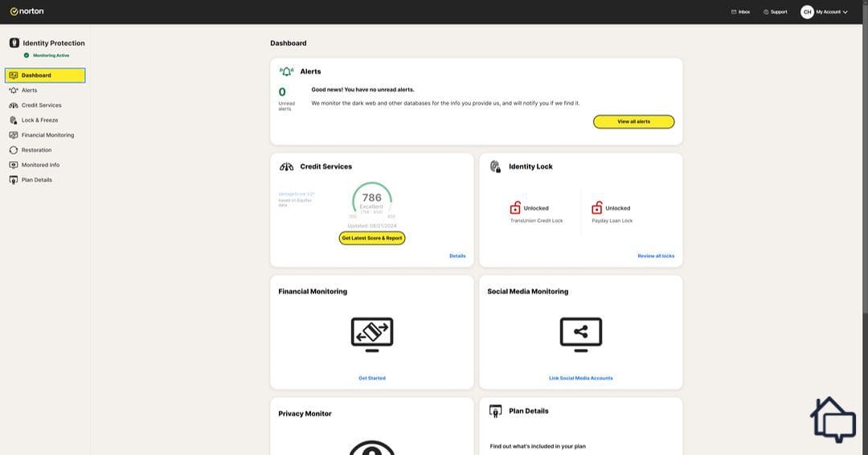The image size is (868, 455).
Task: Click the Payday Loan Lock label
Action: pyautogui.click(x=612, y=221)
